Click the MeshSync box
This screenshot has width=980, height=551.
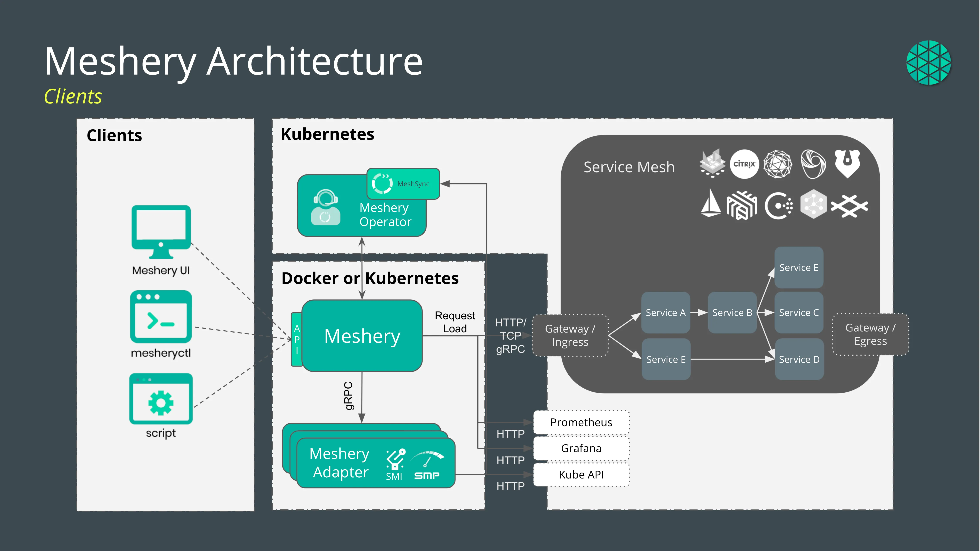coord(403,184)
